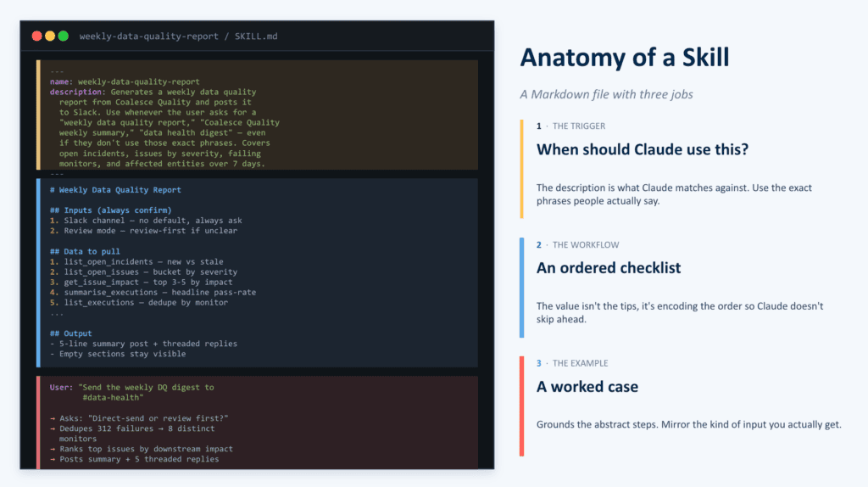Click the paragraph 'Grounds the abstract steps'

(688, 424)
